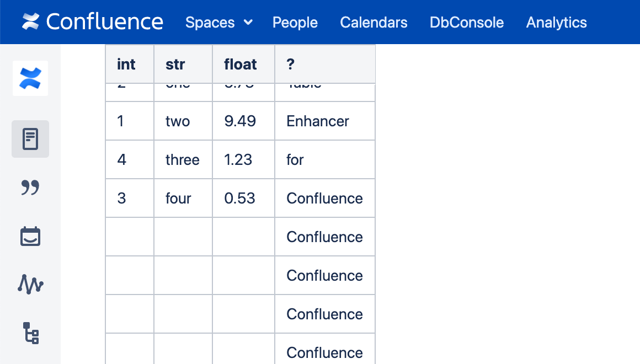Click the Confluence wordmark to go home
The width and height of the screenshot is (640, 364).
pyautogui.click(x=105, y=22)
